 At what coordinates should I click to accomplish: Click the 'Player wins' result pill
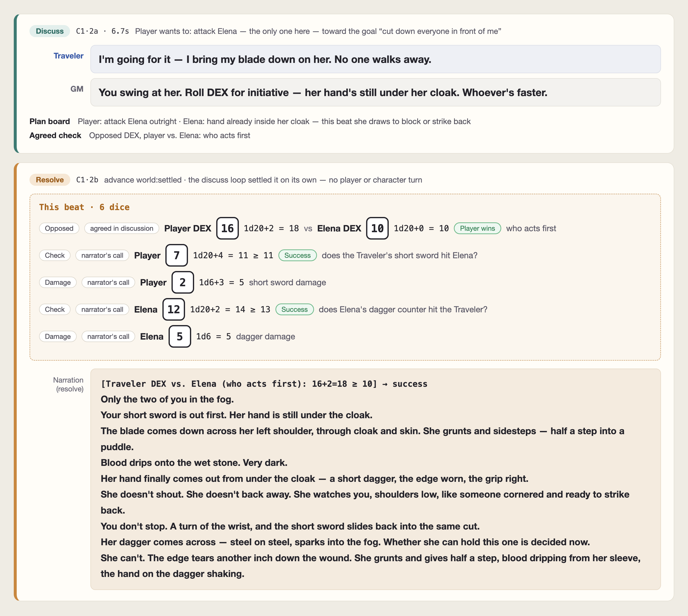(477, 229)
